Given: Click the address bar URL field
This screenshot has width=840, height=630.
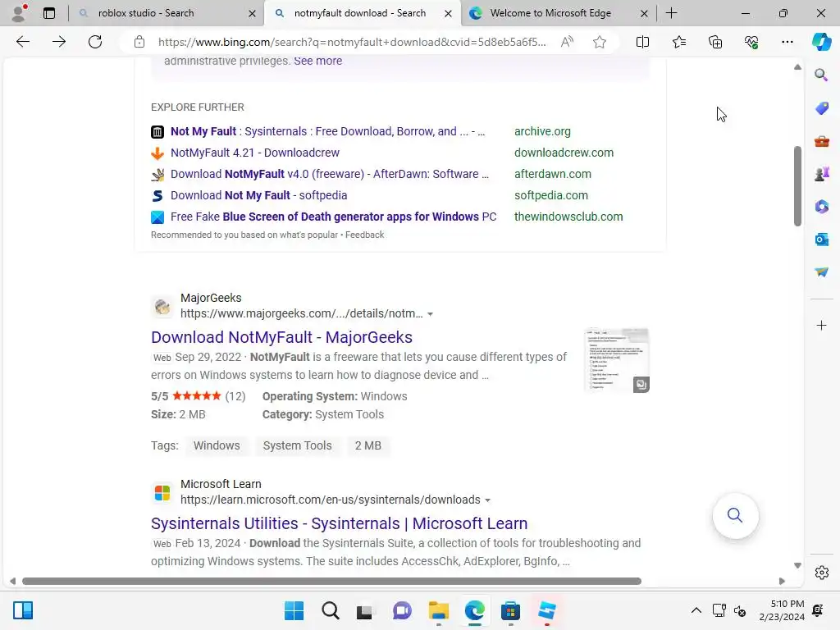Looking at the screenshot, I should [352, 42].
